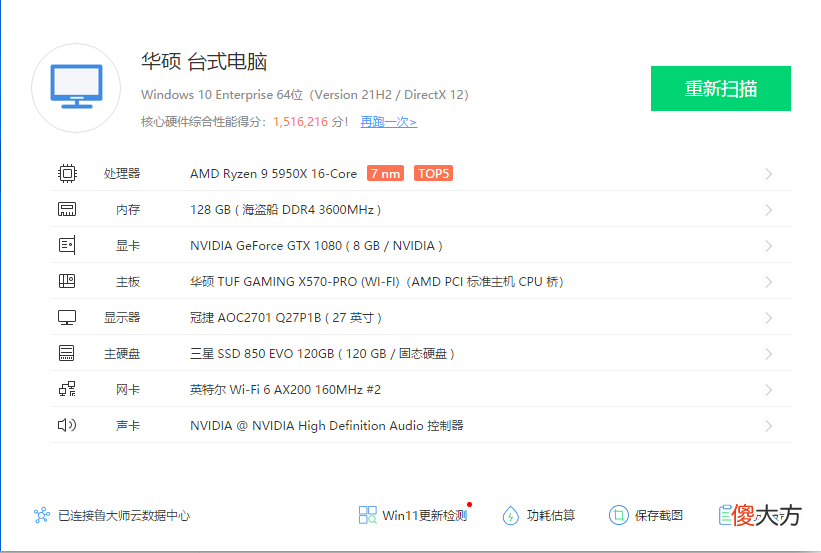Viewport: 821px width, 553px height.
Task: Expand processor details chevron
Action: pos(769,174)
